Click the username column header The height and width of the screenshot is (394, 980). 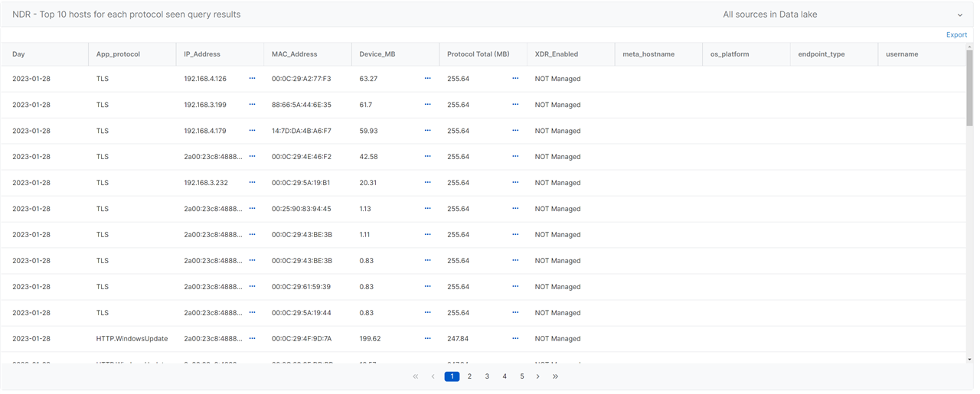pos(922,54)
